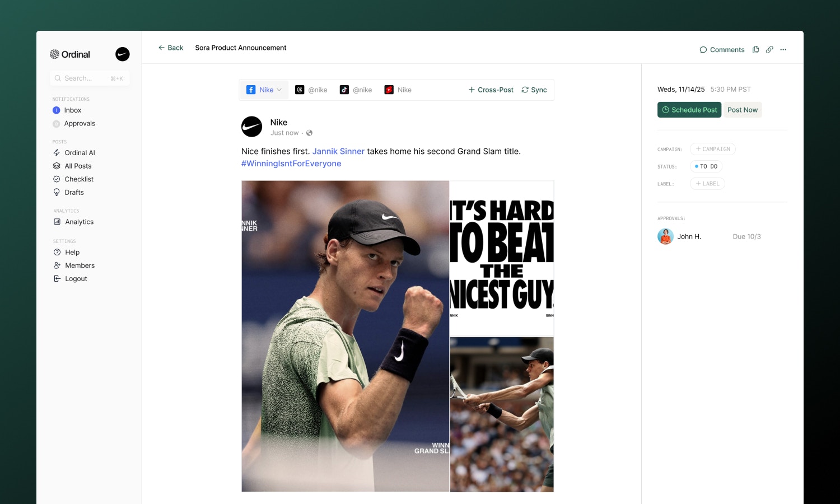Image resolution: width=840 pixels, height=504 pixels.
Task: Switch to the TikTok @nike tab
Action: point(356,90)
